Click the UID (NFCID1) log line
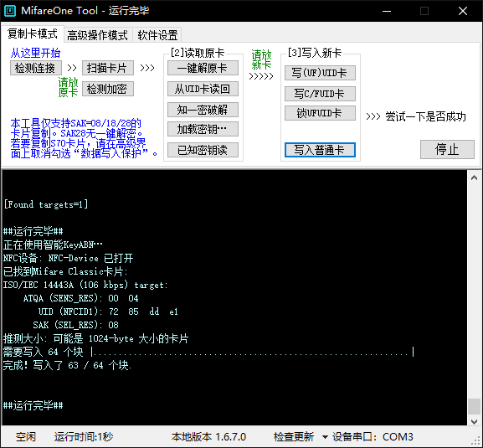Viewport: 483px width, 448px height. click(x=108, y=312)
